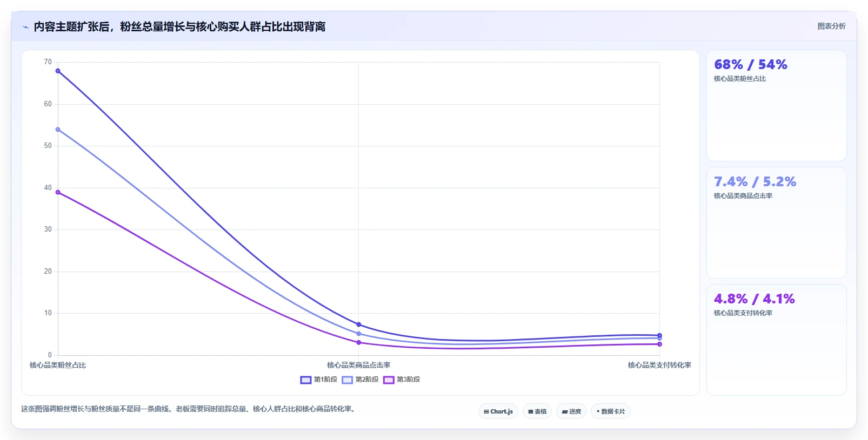Click 第3阶段 data point at 核心品类粉丝占比
This screenshot has height=440, width=868.
pos(58,192)
